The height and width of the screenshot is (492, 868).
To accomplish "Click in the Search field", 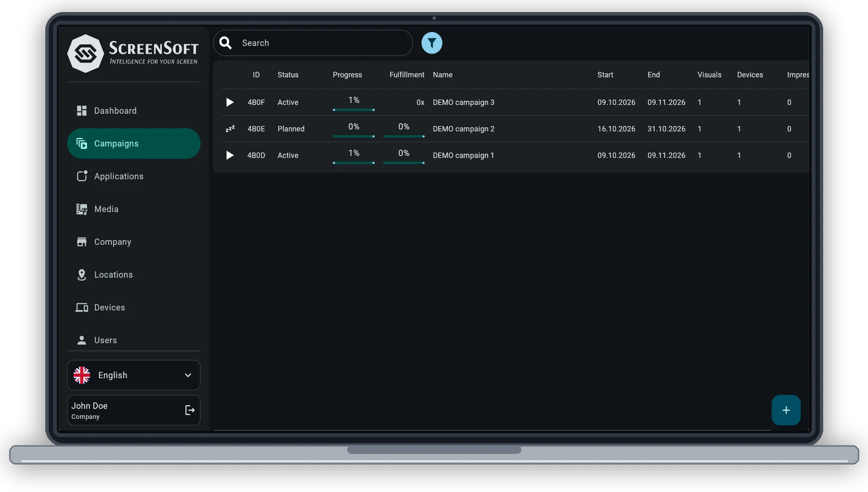I will tap(313, 43).
